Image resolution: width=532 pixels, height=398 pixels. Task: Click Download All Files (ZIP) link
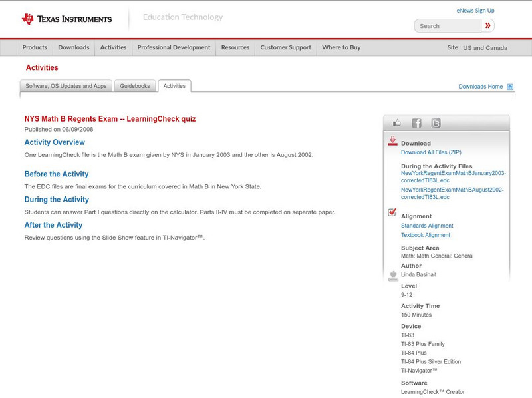(431, 152)
